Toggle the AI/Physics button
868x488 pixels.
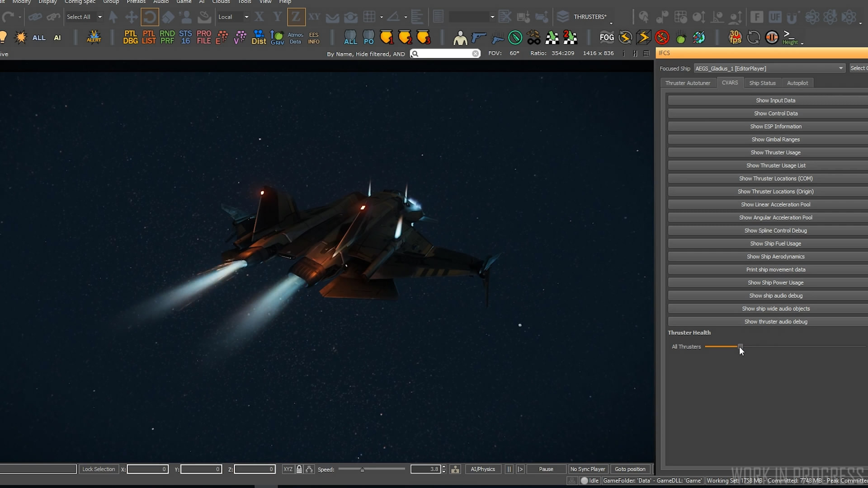click(x=483, y=469)
